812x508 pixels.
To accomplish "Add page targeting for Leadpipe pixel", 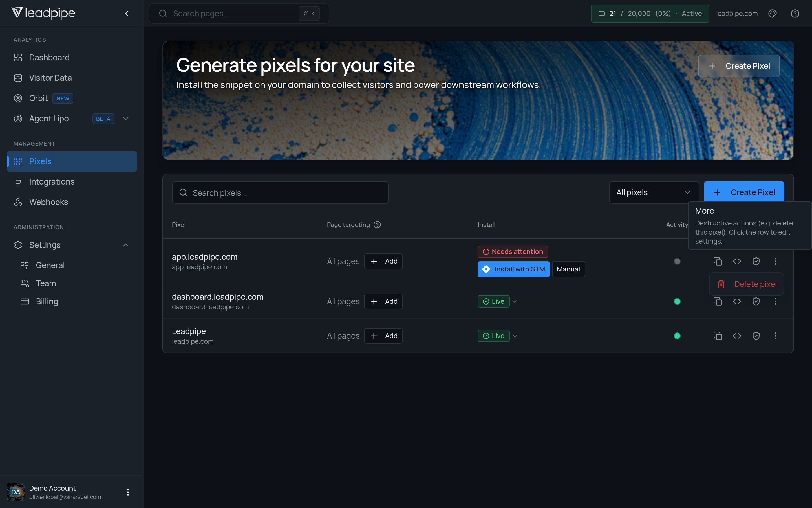I will tap(383, 336).
